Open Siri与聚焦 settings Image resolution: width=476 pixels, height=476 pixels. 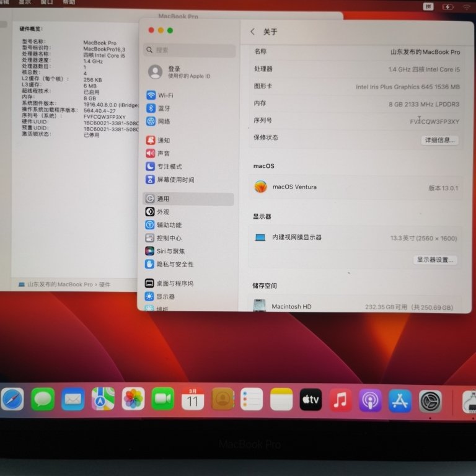pos(170,251)
